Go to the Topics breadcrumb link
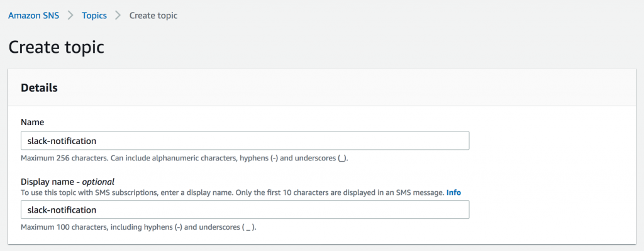 (x=94, y=16)
